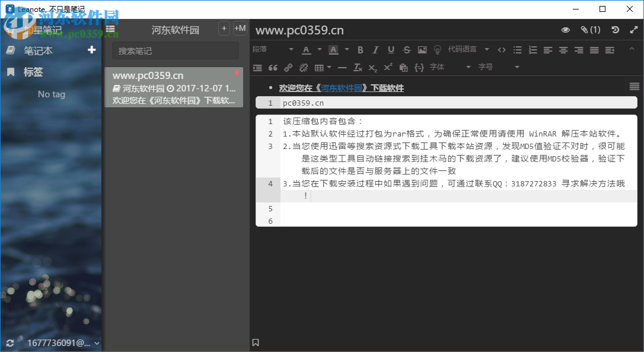
Task: Insert a hyperlink with the link icon
Action: [289, 67]
